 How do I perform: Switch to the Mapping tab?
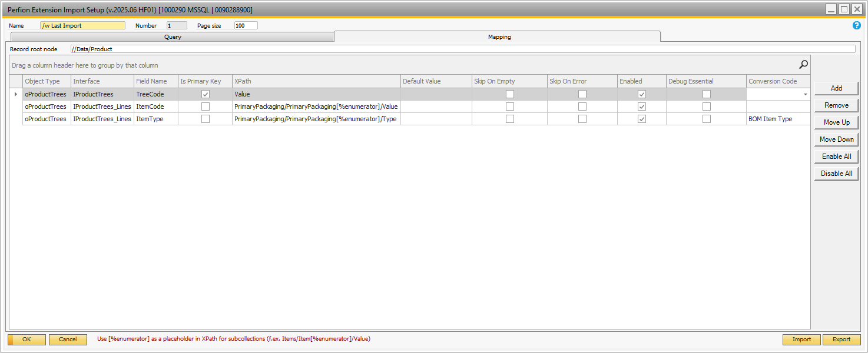tap(498, 36)
